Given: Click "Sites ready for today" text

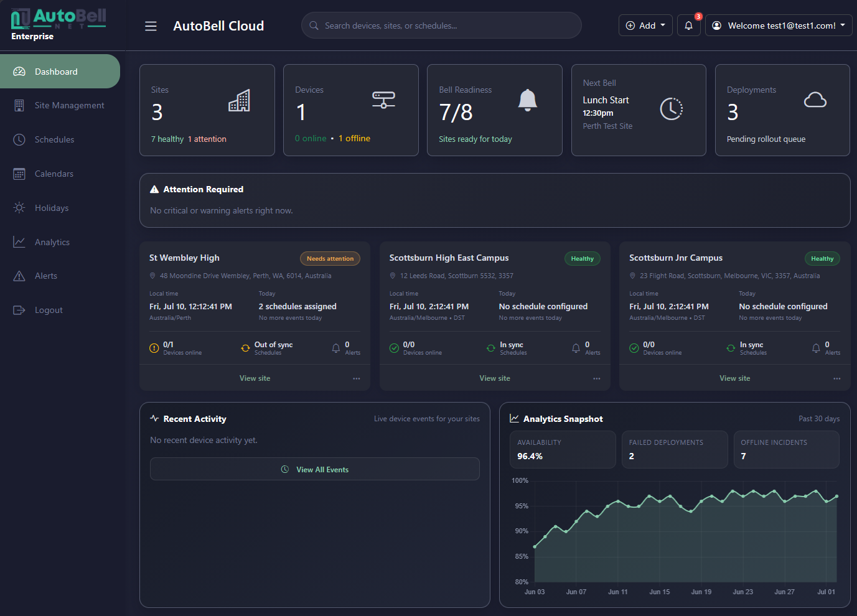Looking at the screenshot, I should [x=475, y=139].
